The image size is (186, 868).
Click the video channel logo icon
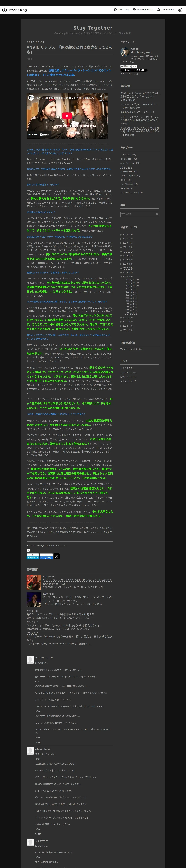(x=31, y=98)
